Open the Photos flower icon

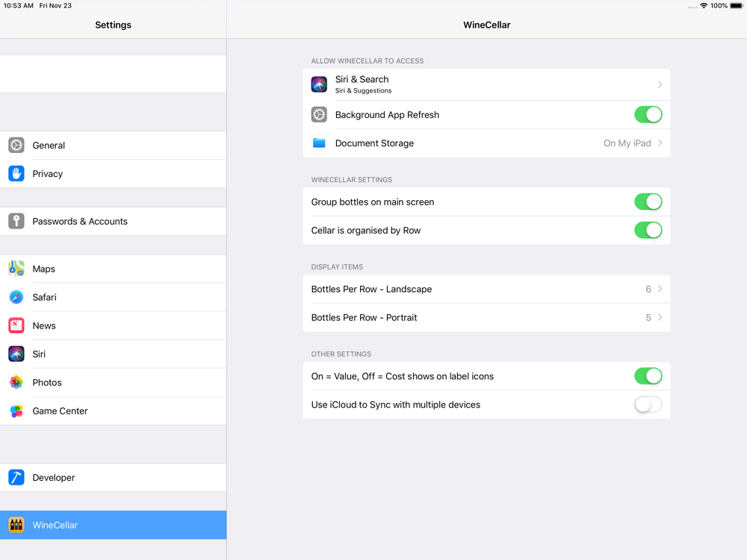[16, 382]
